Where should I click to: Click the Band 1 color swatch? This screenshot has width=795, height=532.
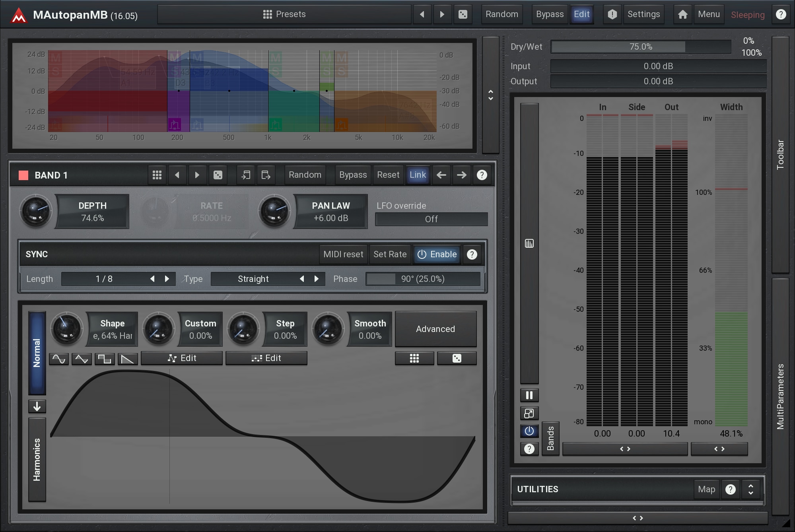tap(23, 175)
